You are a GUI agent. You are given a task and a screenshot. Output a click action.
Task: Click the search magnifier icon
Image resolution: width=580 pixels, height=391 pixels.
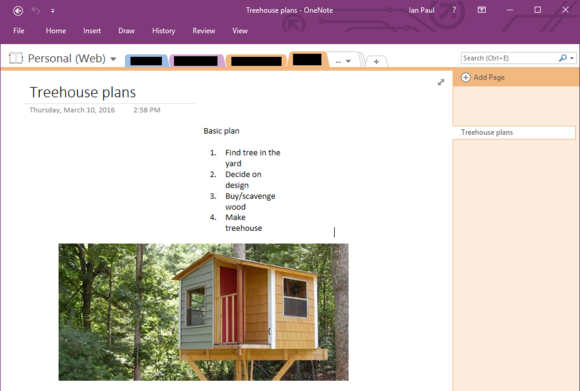point(563,58)
